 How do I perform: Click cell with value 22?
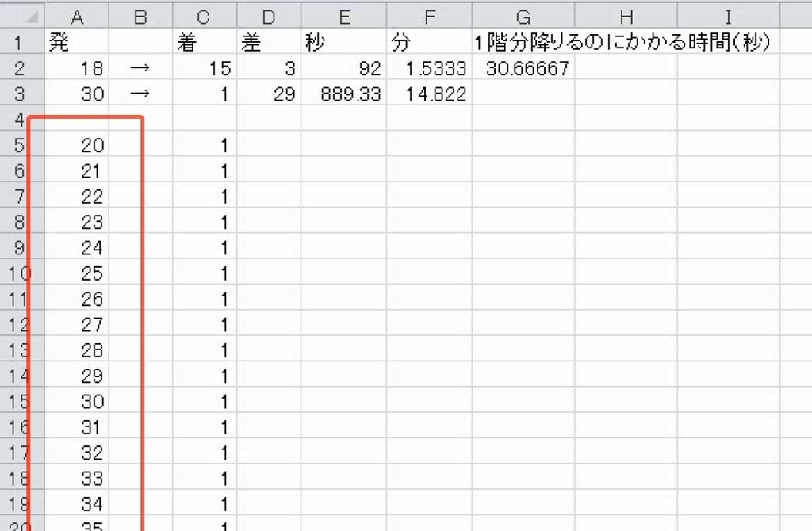[x=77, y=196]
